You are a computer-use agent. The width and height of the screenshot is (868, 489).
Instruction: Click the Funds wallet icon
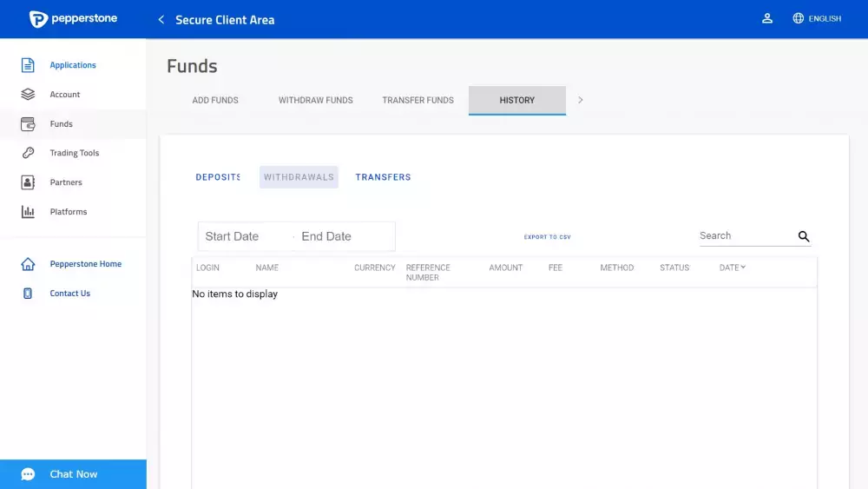click(28, 124)
